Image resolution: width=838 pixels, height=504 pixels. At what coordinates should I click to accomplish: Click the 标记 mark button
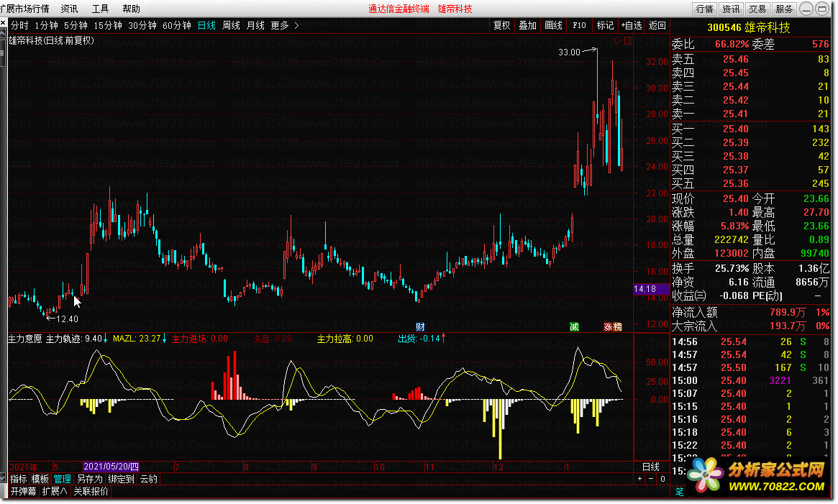point(605,25)
